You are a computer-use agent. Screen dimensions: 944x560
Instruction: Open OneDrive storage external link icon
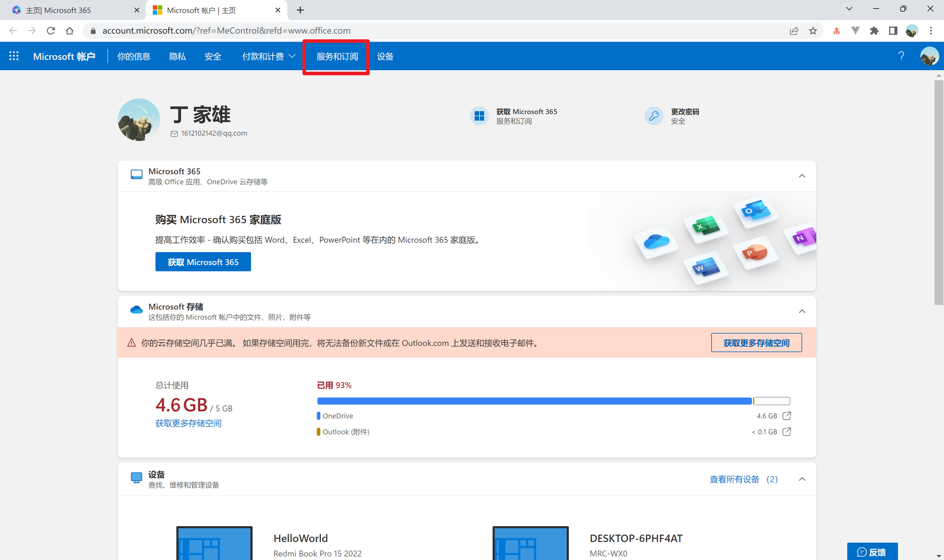tap(786, 416)
